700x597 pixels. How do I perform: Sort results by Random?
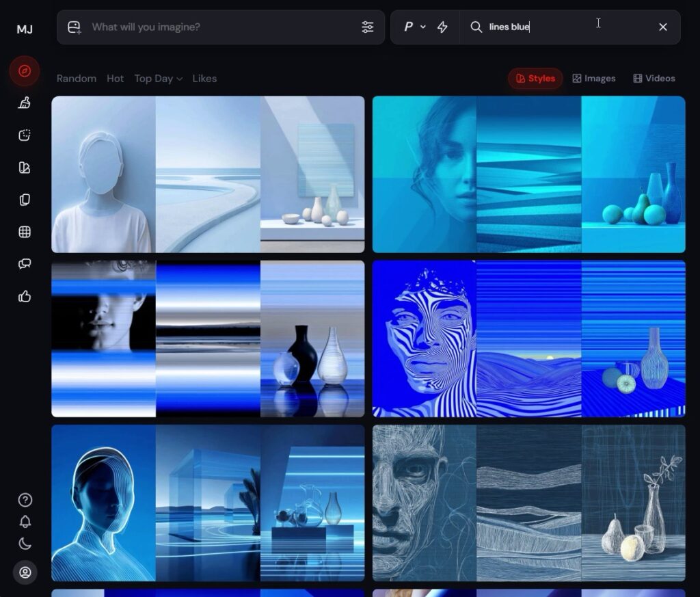point(76,79)
